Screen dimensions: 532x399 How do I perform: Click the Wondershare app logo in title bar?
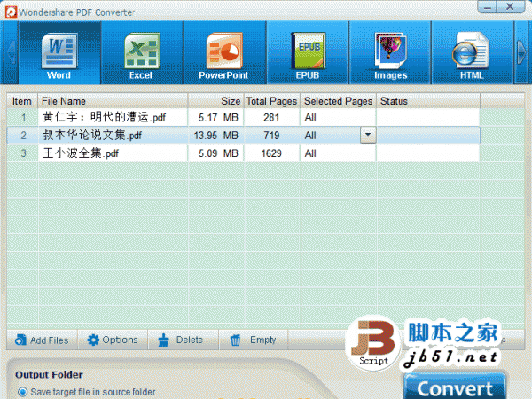pos(11,12)
